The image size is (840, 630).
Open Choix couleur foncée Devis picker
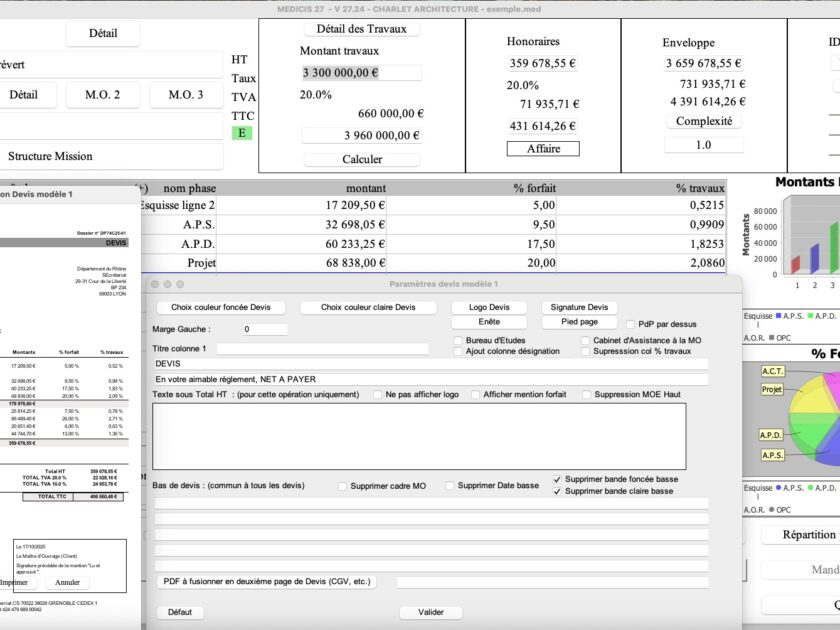tap(221, 308)
